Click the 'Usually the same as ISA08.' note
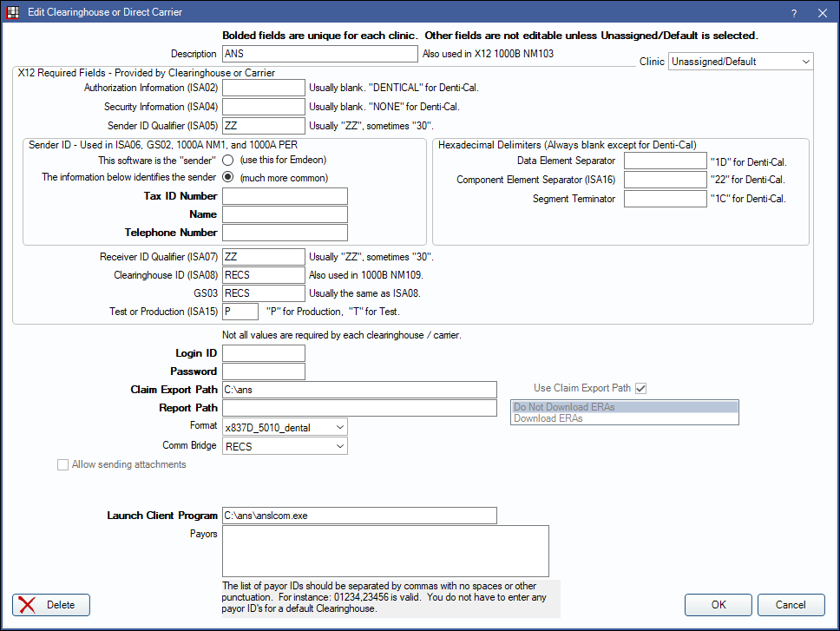 point(364,293)
